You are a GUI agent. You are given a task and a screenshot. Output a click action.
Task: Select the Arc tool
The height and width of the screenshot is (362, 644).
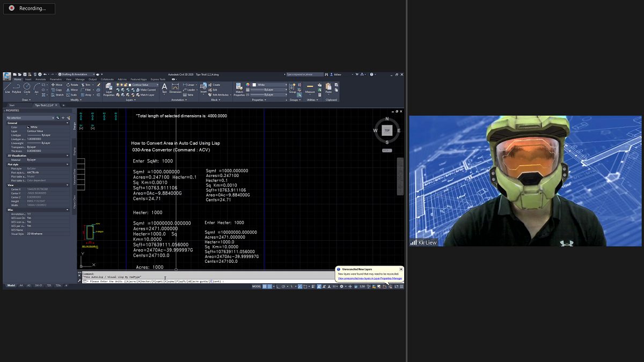coord(36,87)
